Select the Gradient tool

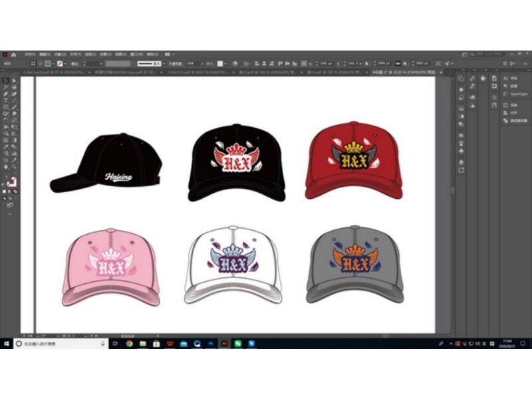(14, 140)
